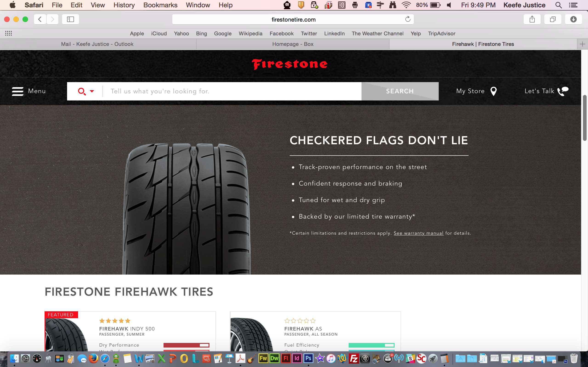Open Wikipedia bookmark in favorites bar
The height and width of the screenshot is (367, 588).
pos(250,33)
